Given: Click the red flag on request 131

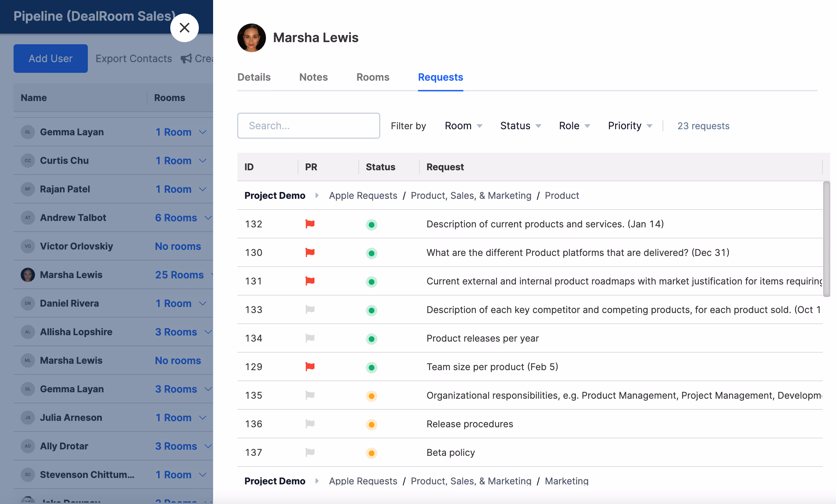Looking at the screenshot, I should tap(310, 281).
